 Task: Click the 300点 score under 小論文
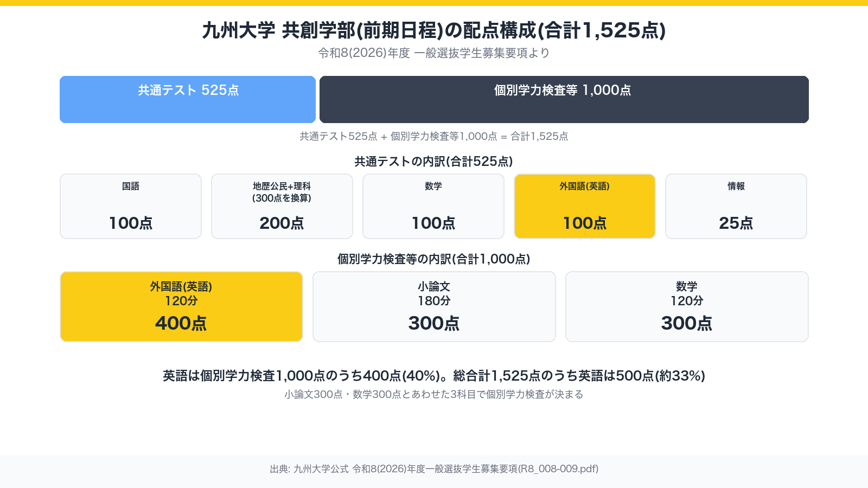click(x=434, y=323)
